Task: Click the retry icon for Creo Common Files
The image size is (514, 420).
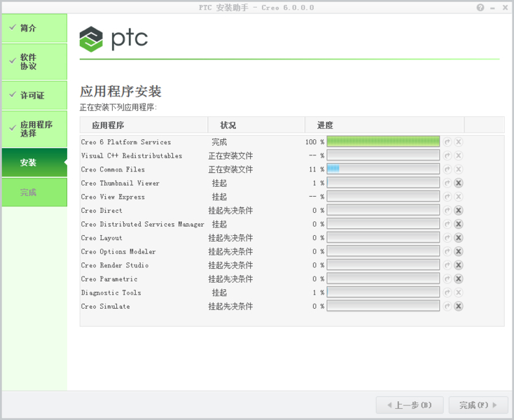Action: click(447, 169)
